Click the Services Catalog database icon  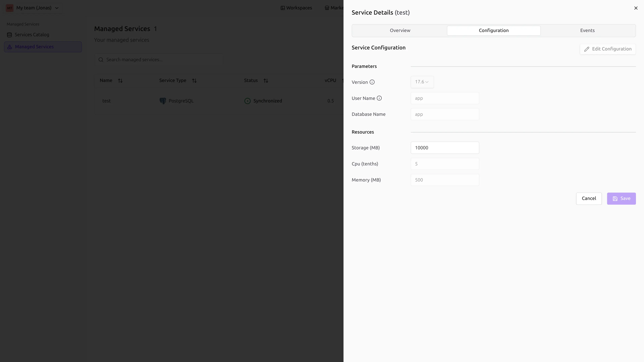pyautogui.click(x=10, y=35)
